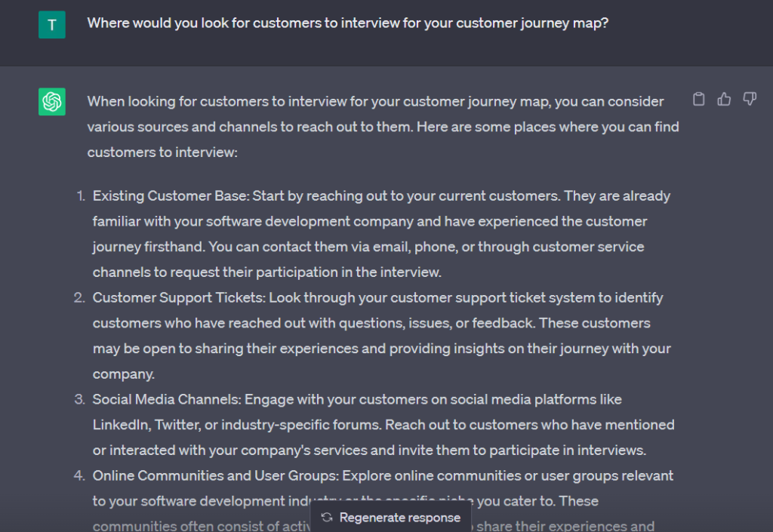The width and height of the screenshot is (773, 532).
Task: Click list number 2 marker
Action: pos(79,297)
